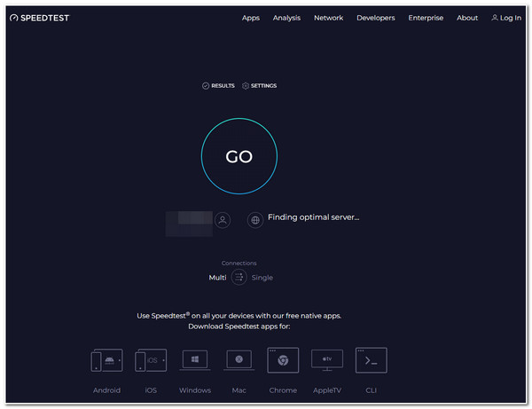
Task: Open the Enterprise menu
Action: (x=426, y=18)
